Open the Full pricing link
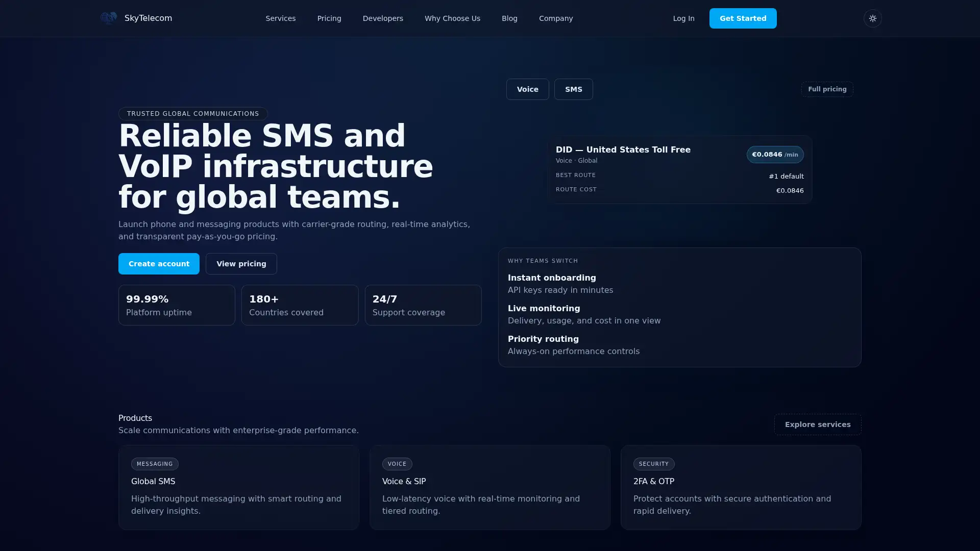 pos(827,89)
